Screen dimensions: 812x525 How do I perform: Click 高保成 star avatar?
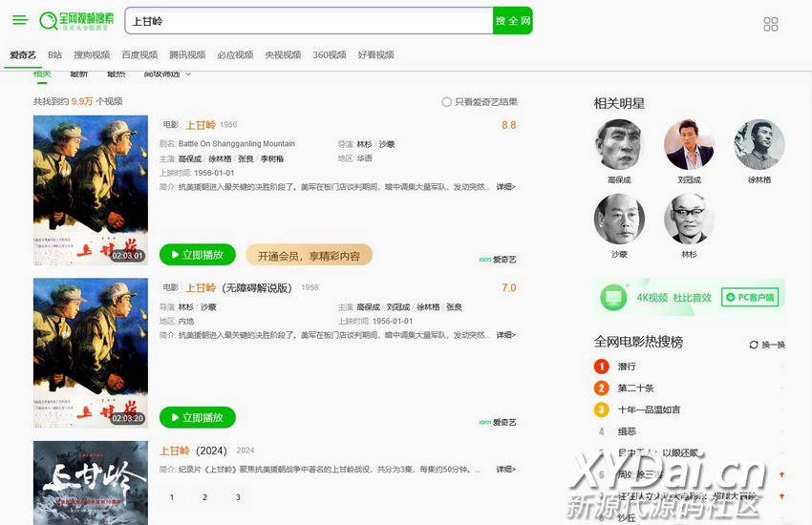[619, 145]
